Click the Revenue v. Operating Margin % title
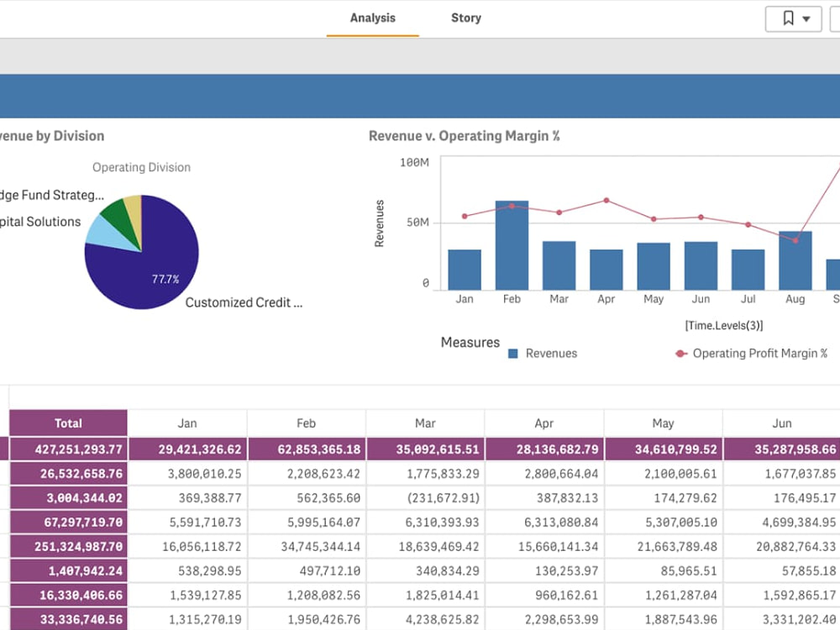840x630 pixels. click(465, 136)
